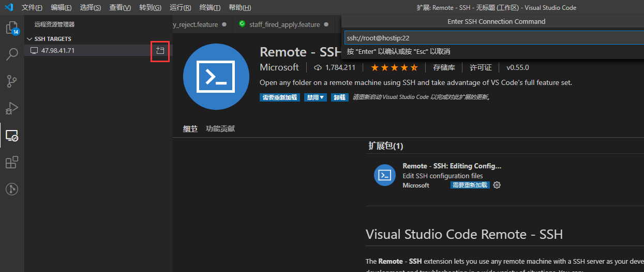Image resolution: width=644 pixels, height=272 pixels.
Task: Open the Explorer view in activity bar
Action: point(12,27)
